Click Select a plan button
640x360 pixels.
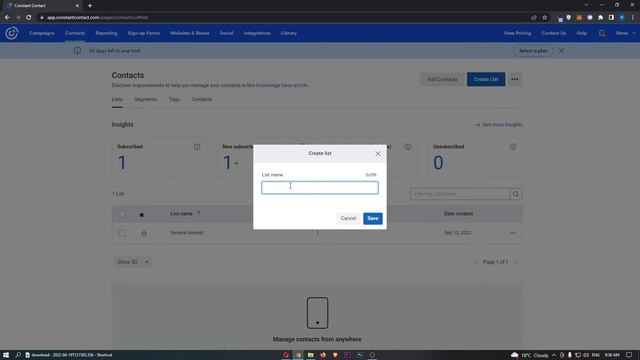point(533,51)
